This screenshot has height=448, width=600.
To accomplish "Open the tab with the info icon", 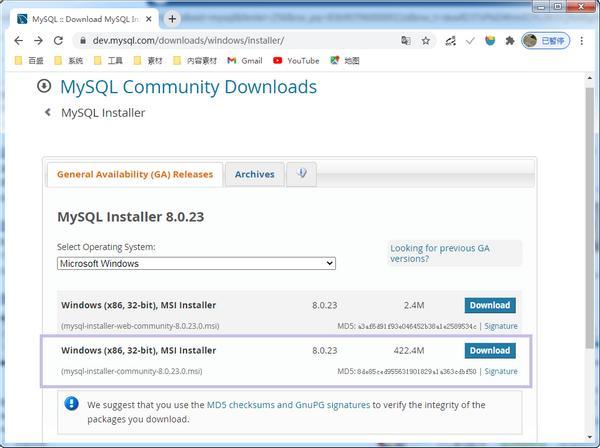I will click(x=302, y=174).
